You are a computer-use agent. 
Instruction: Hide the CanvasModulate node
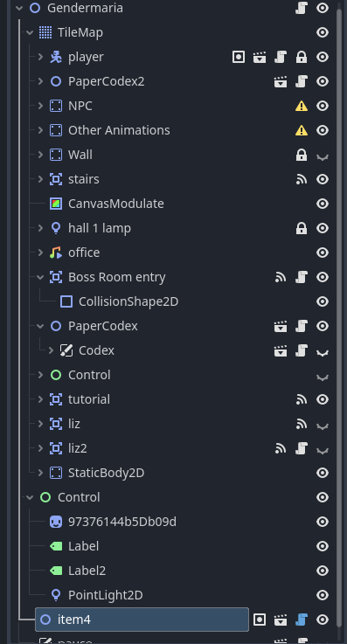(x=323, y=204)
